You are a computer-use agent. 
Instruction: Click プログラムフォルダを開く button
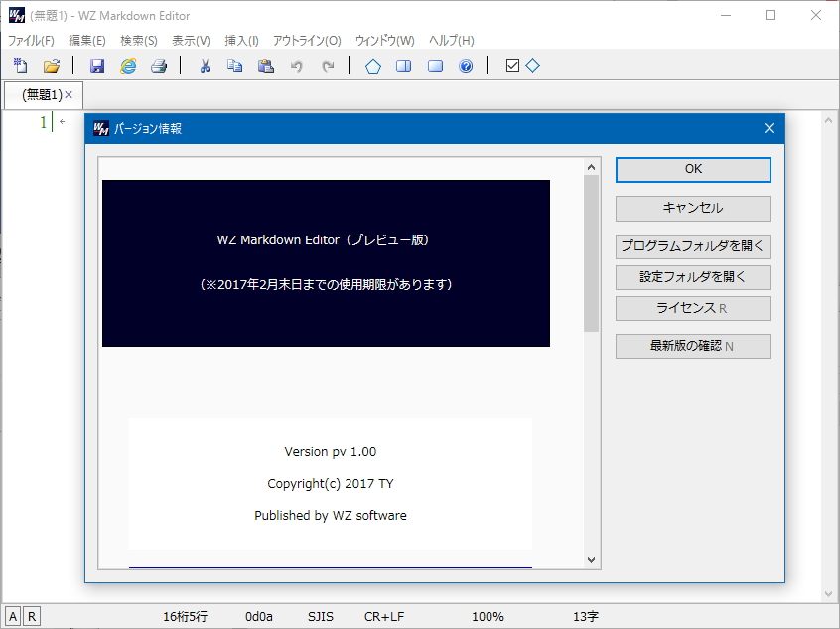coord(692,246)
